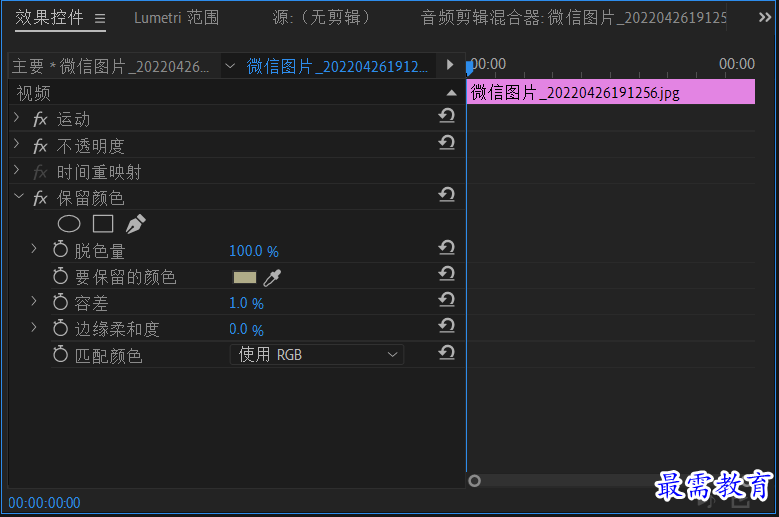The height and width of the screenshot is (517, 779).
Task: Reset the 要保留的颜色 parameter
Action: pyautogui.click(x=447, y=274)
